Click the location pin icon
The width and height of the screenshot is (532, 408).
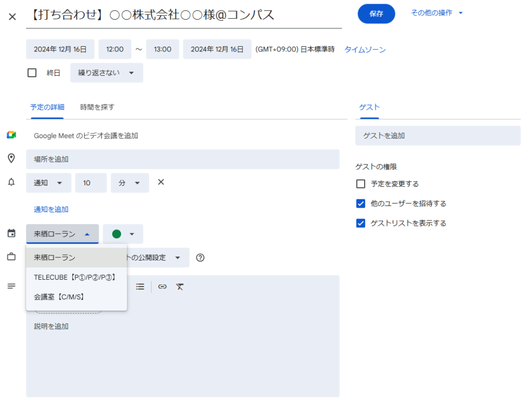[x=11, y=158]
